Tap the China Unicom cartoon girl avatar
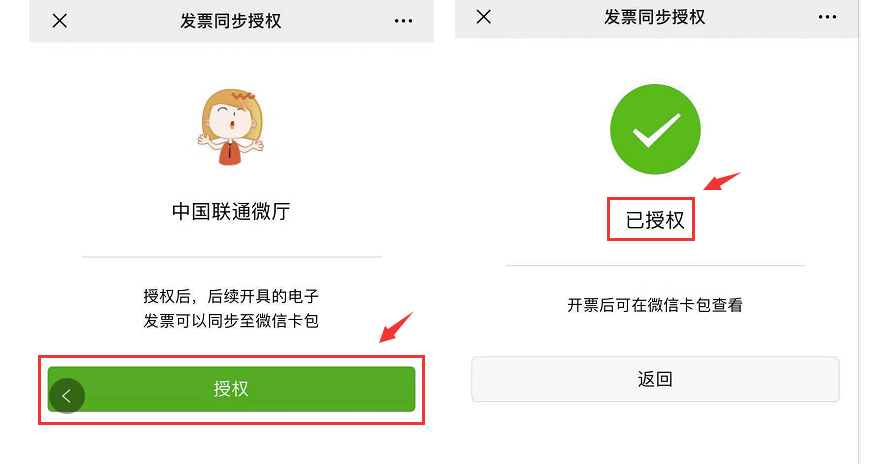Viewport: 882px width, 464px height. pos(231,127)
